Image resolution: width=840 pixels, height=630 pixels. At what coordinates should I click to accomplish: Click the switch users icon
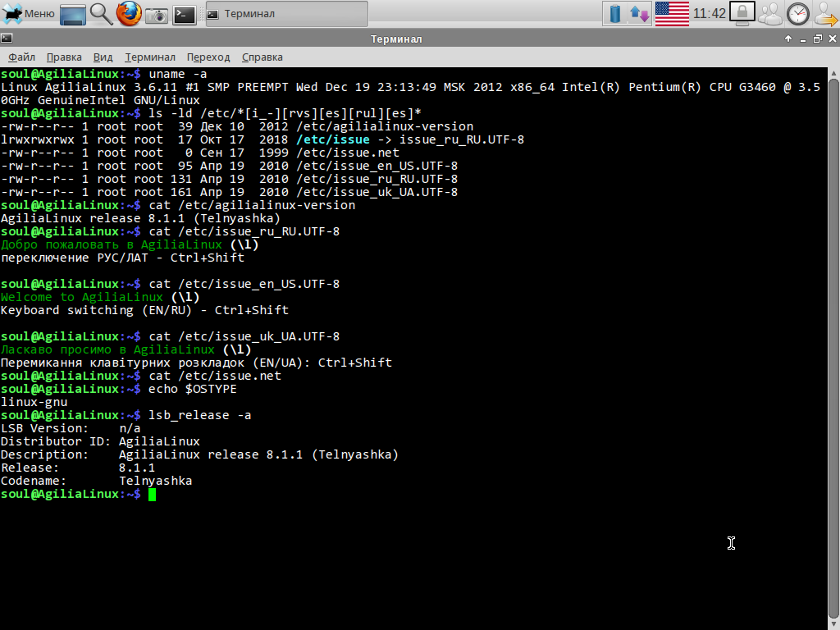click(770, 14)
